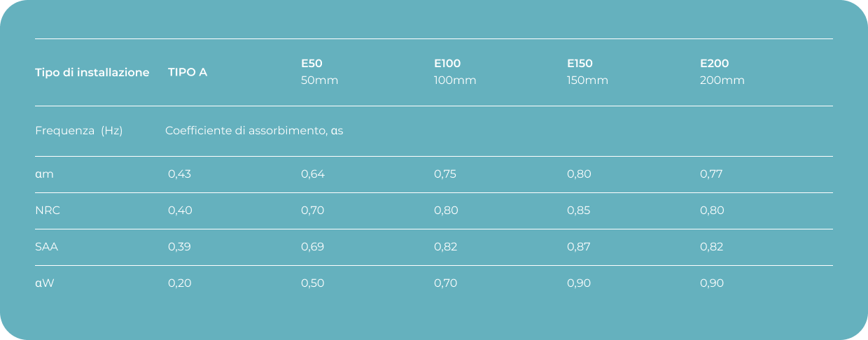
Task: Select the αW row label
Action: tap(45, 283)
